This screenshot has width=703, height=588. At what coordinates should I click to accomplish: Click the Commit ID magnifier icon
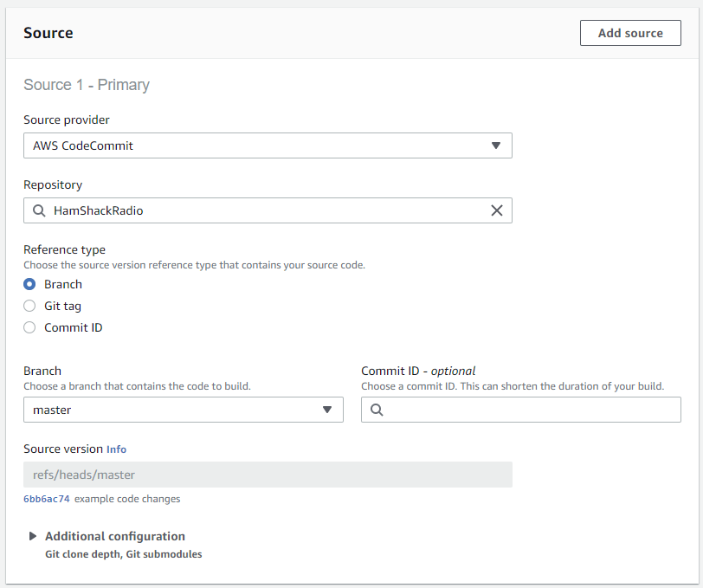(x=377, y=410)
